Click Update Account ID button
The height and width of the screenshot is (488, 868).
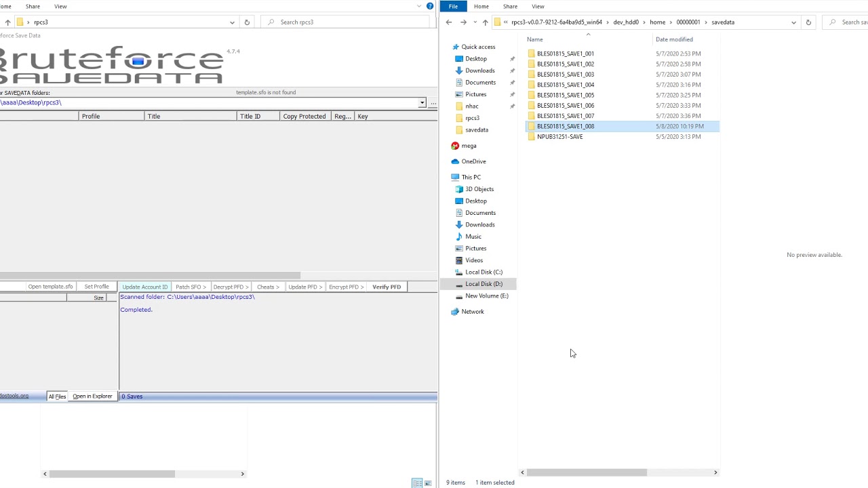(x=144, y=287)
